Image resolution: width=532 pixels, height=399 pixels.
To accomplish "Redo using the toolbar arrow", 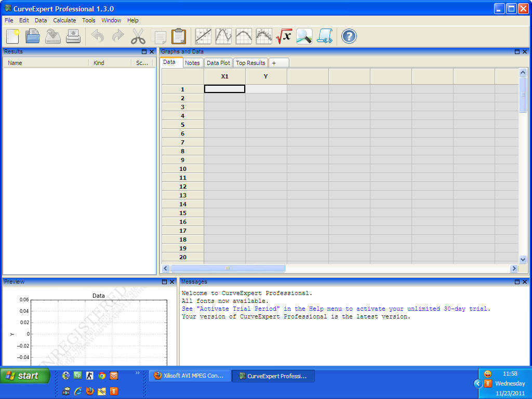I will click(118, 36).
